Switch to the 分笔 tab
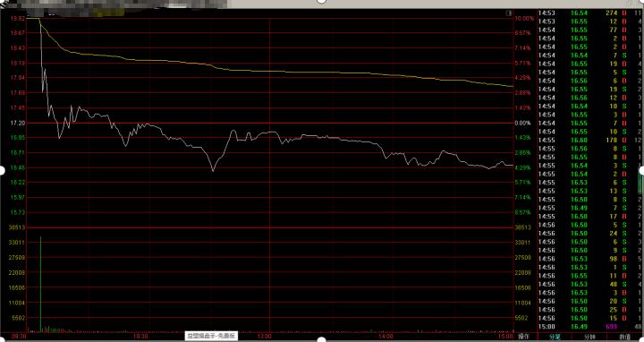Image resolution: width=644 pixels, height=342 pixels. pos(555,337)
